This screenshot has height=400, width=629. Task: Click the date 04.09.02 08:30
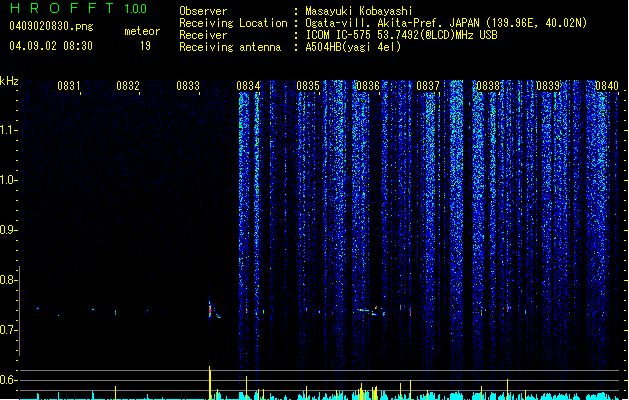click(x=51, y=46)
